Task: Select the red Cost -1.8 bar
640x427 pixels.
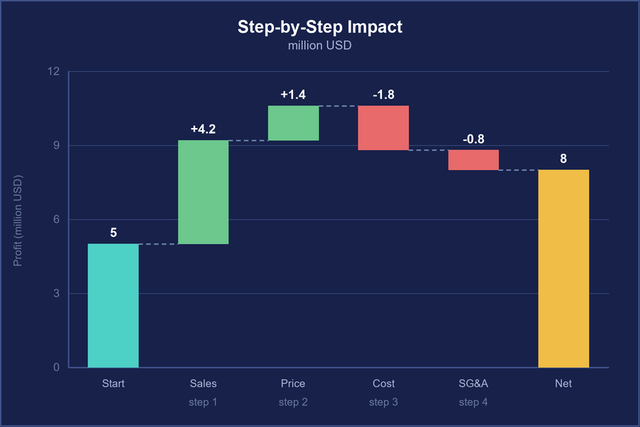Action: point(383,128)
